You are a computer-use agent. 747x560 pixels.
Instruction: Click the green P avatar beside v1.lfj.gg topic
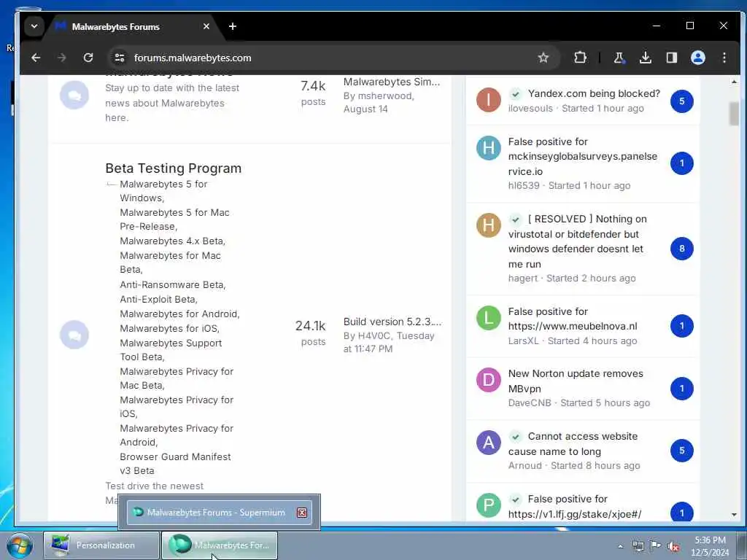coord(488,505)
